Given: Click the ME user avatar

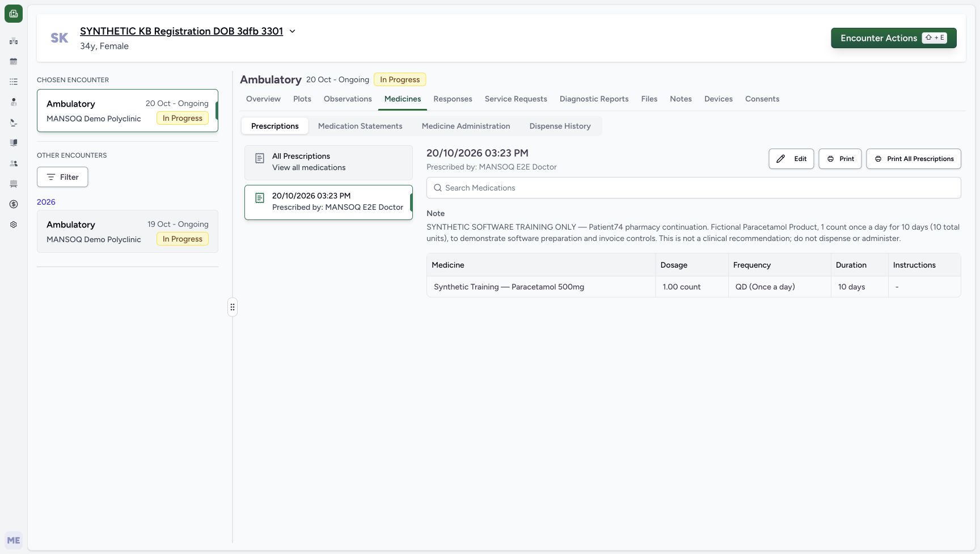Looking at the screenshot, I should point(14,540).
